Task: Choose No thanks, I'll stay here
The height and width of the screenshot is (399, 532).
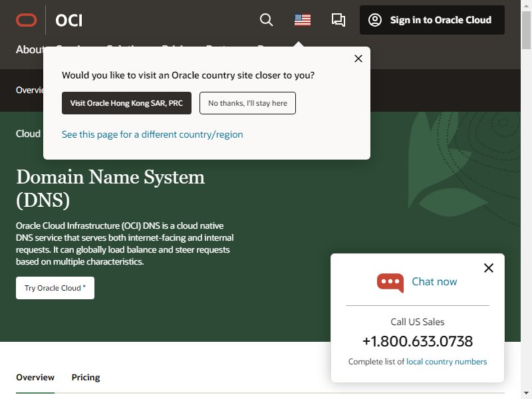Action: [247, 103]
